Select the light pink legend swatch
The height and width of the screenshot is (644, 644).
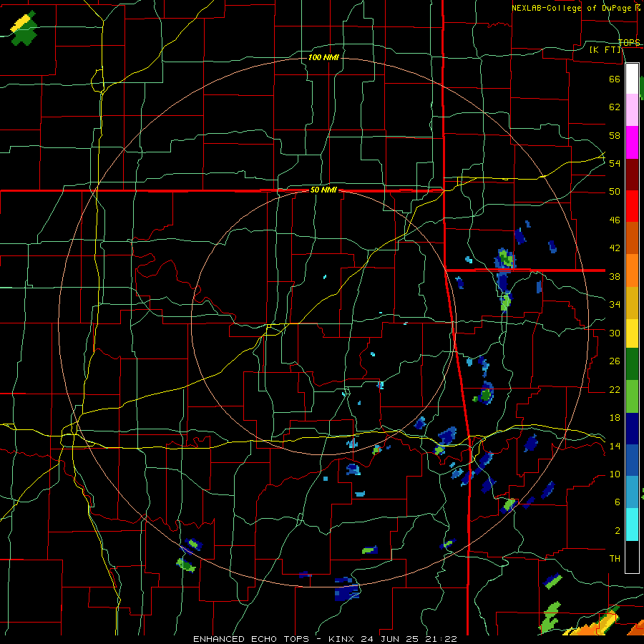click(632, 110)
